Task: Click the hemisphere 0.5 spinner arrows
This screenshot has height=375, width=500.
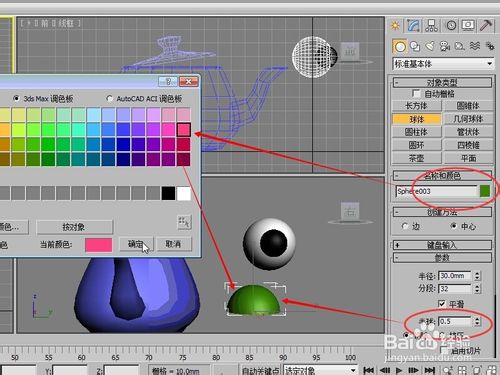Action: pos(477,321)
